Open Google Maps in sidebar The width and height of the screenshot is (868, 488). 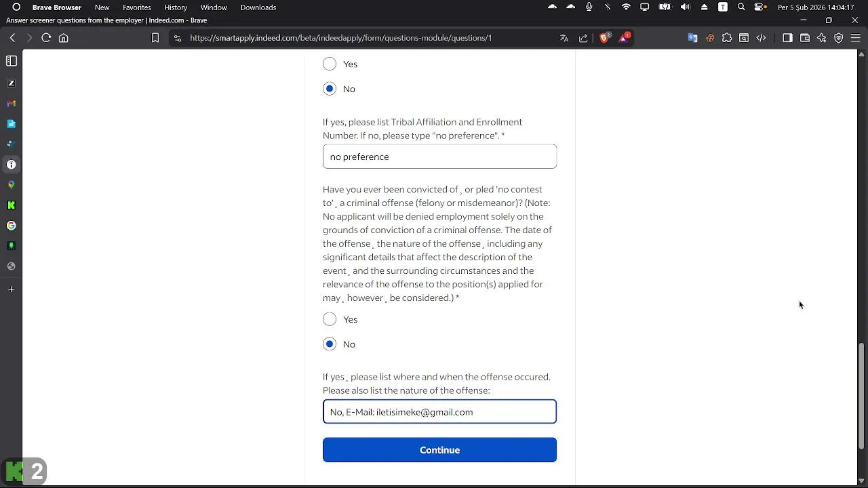(x=11, y=185)
